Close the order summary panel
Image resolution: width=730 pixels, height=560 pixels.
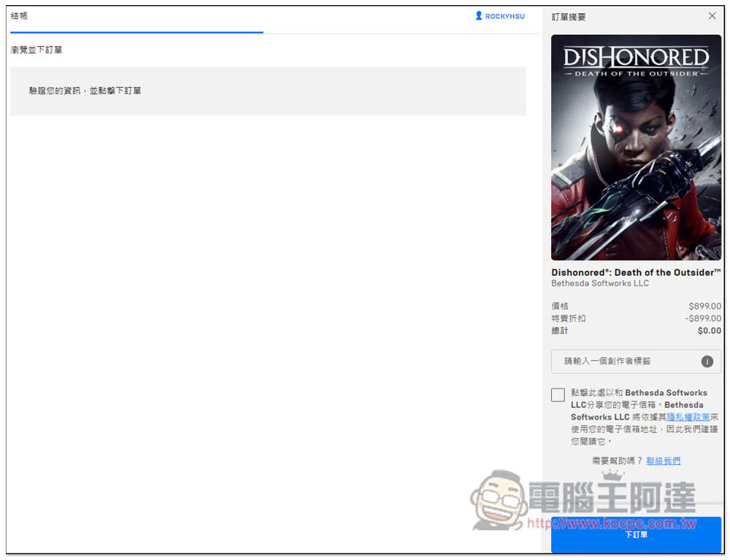point(712,16)
